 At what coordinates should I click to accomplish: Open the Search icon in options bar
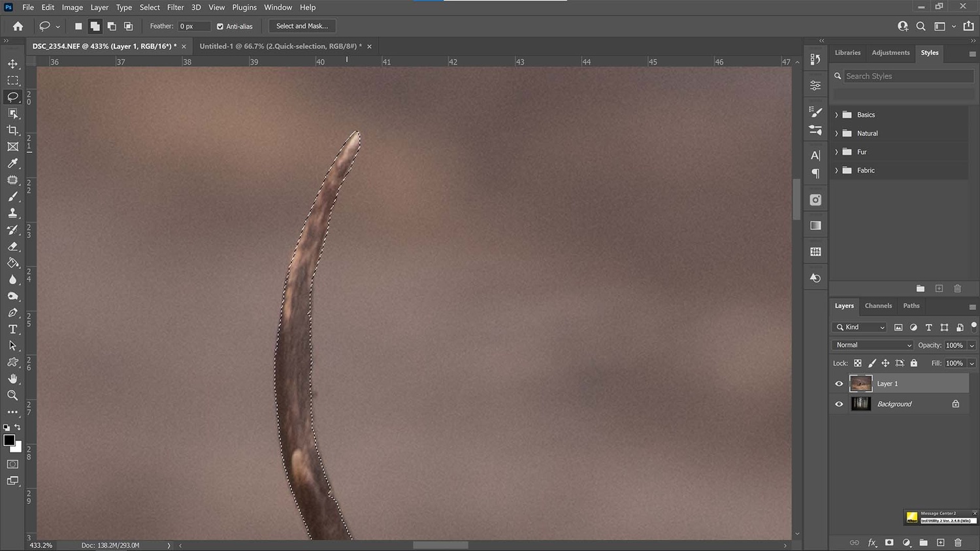pyautogui.click(x=921, y=26)
